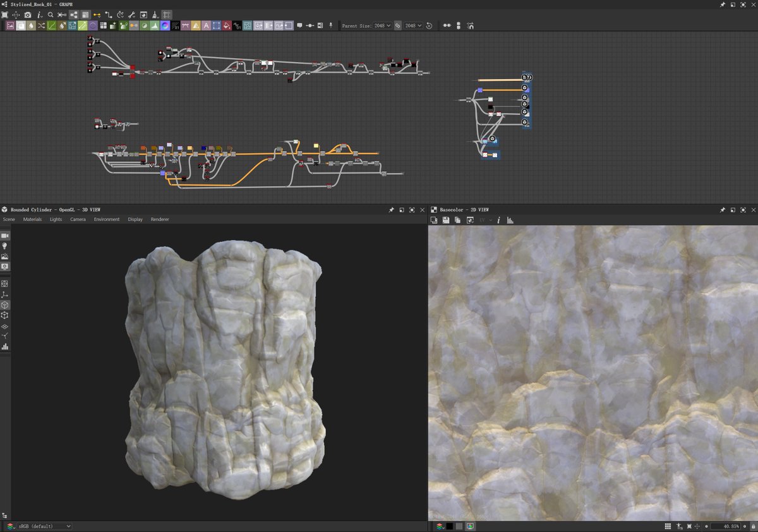Viewport: 758px width, 532px height.
Task: Open the Parent Size width dropdown
Action: coord(383,26)
